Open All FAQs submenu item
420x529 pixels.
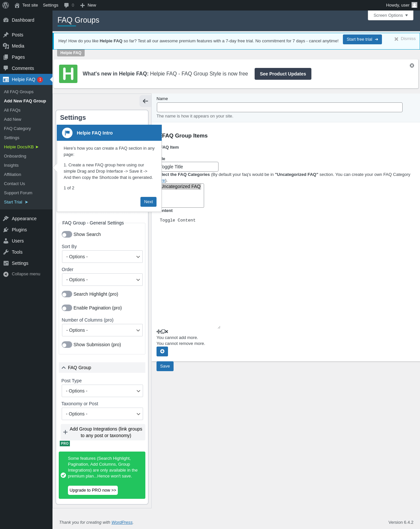pos(12,110)
